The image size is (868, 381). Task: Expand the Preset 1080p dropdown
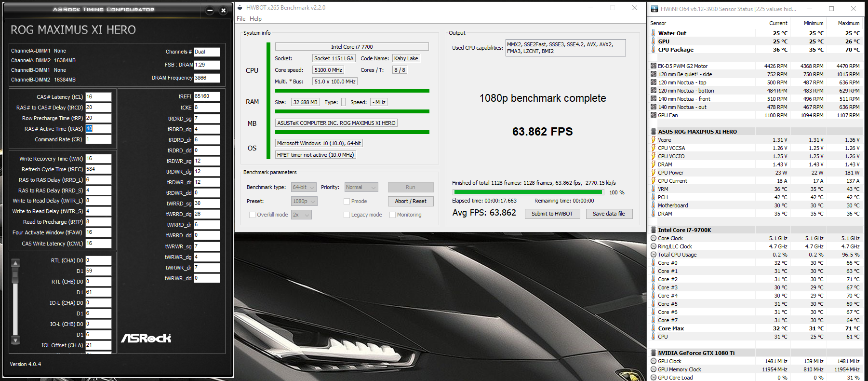304,201
